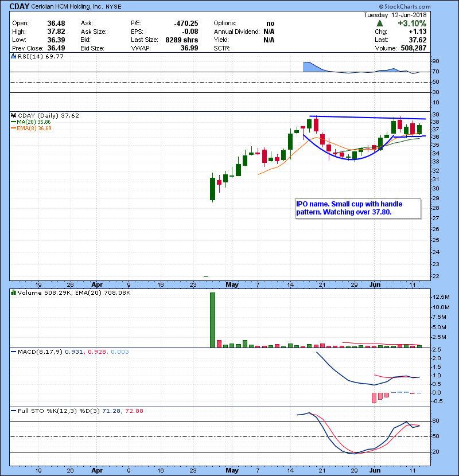Click the company name Ceridian HCM Holding, Inc.
Screen dimensions: 459x476
(67, 6)
